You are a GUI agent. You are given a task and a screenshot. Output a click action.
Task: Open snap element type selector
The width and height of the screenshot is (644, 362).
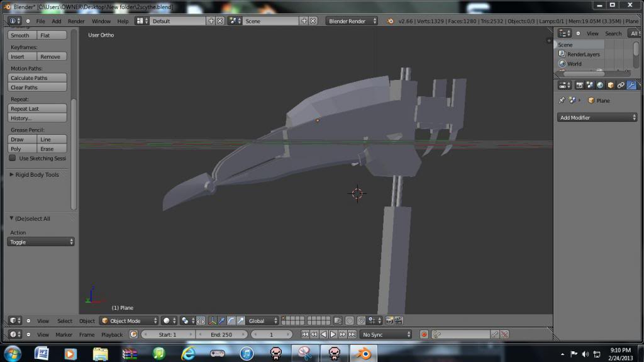tap(374, 321)
